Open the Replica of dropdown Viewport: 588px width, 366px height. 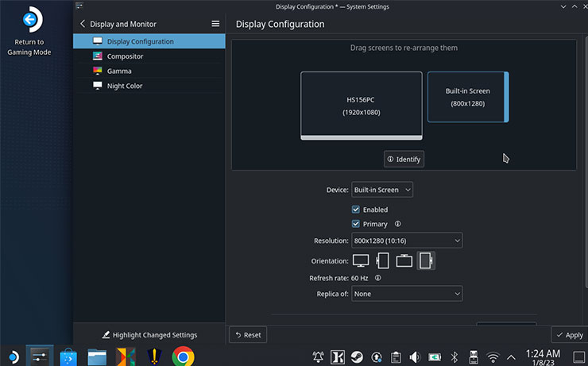click(407, 294)
